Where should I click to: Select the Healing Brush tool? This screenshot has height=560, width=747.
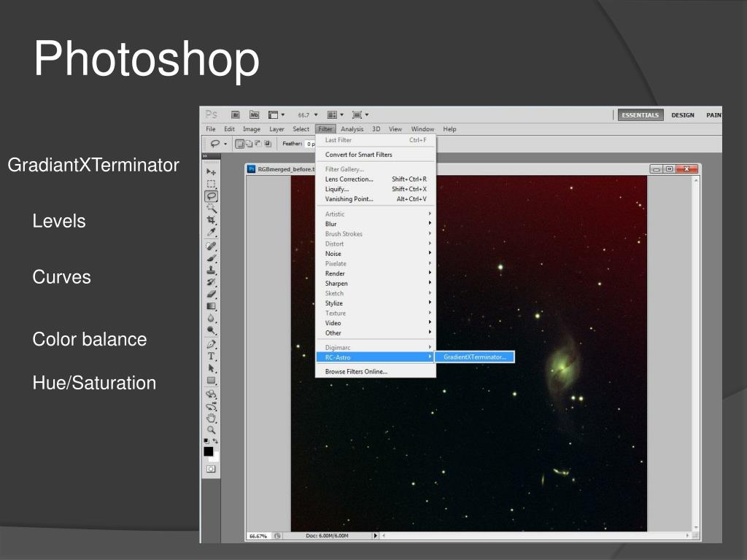211,246
